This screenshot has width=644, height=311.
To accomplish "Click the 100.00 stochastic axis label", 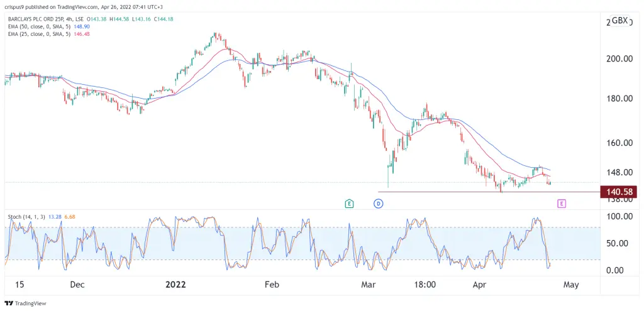I will [x=619, y=216].
